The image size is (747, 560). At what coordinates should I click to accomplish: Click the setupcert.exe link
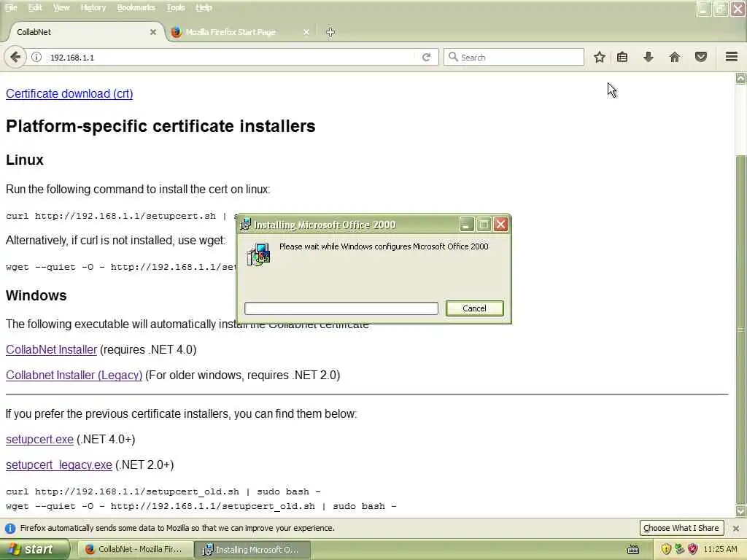[39, 439]
